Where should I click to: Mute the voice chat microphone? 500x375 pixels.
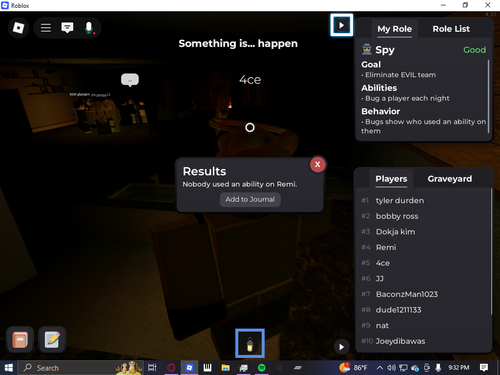[89, 28]
